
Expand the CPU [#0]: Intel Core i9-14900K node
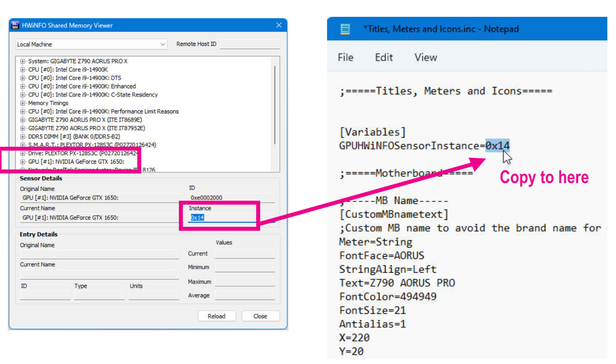coord(23,70)
